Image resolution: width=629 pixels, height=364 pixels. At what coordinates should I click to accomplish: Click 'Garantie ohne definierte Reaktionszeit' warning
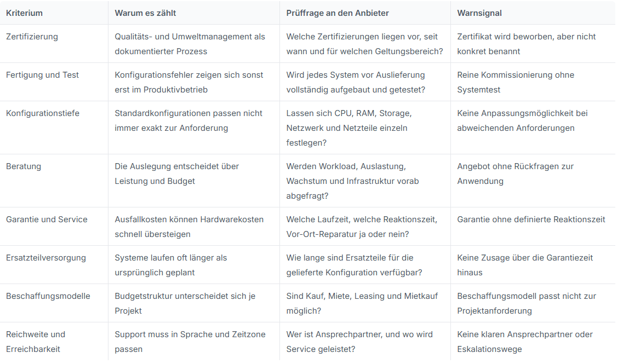pyautogui.click(x=531, y=219)
